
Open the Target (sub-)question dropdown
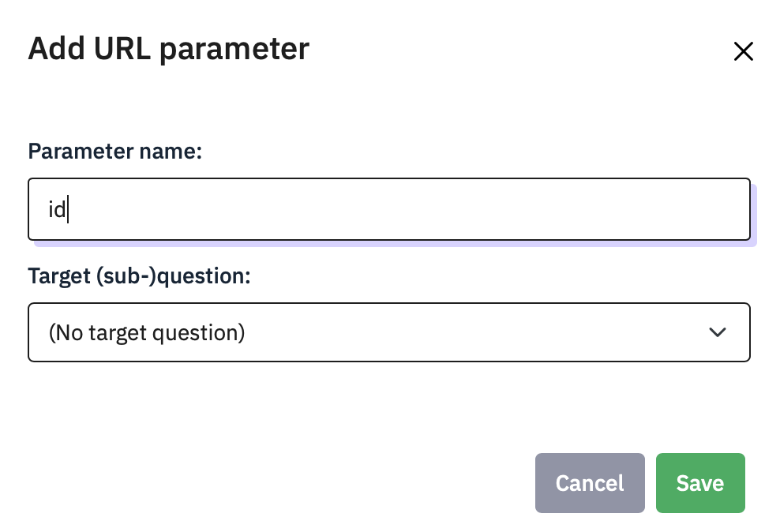pos(388,332)
